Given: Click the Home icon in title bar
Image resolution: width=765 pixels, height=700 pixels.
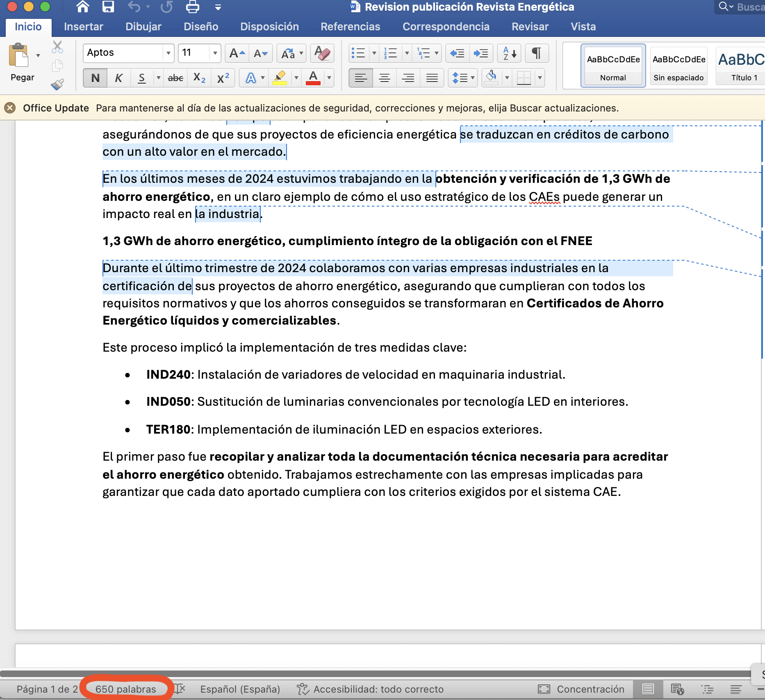Looking at the screenshot, I should tap(83, 7).
